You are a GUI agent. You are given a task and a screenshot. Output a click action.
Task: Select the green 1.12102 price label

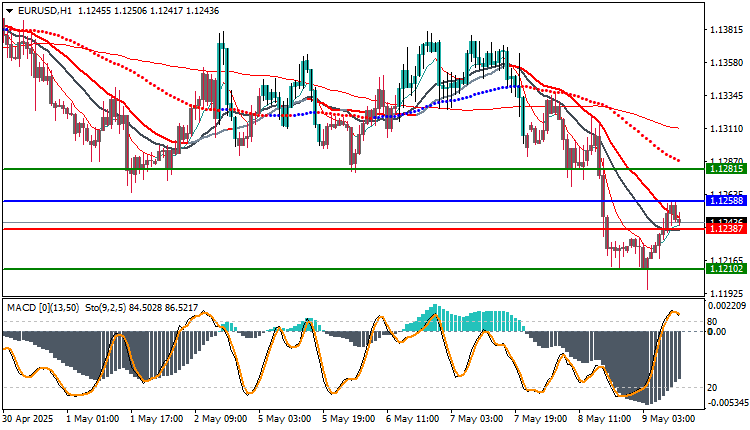click(726, 269)
